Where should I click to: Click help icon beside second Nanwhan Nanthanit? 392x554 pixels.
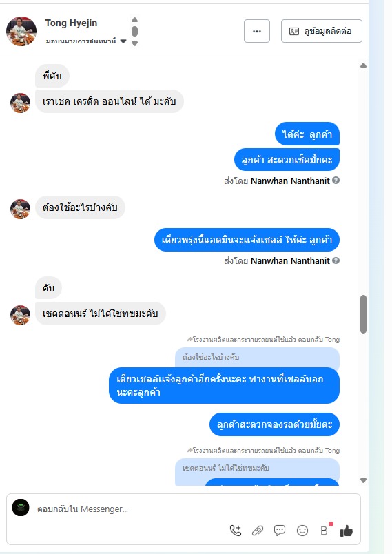point(336,260)
